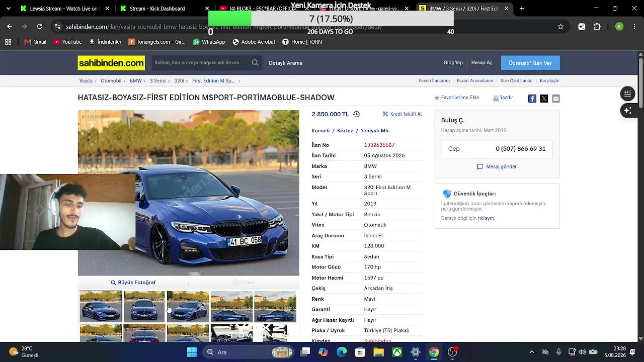Open Favori Aramalarım link

(475, 80)
